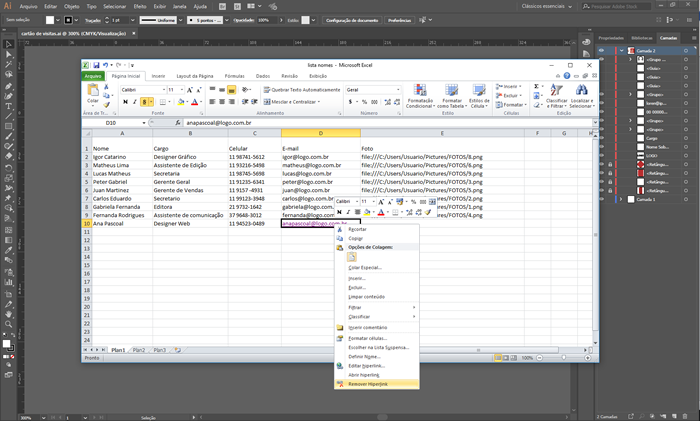Toggle underline (S) in Excel ribbon

(x=145, y=102)
